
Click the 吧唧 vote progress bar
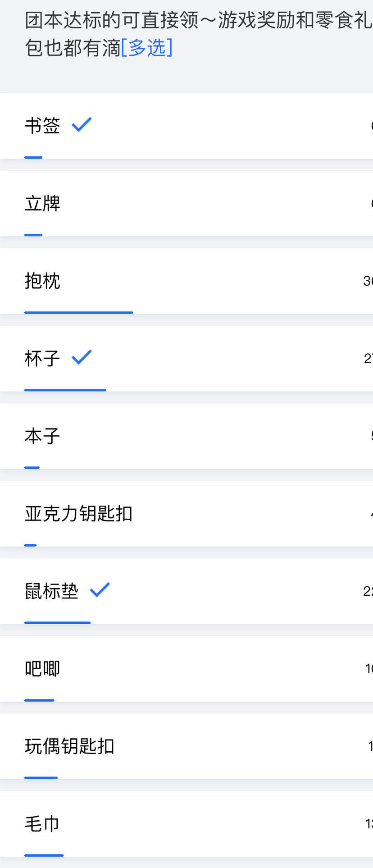pyautogui.click(x=40, y=700)
